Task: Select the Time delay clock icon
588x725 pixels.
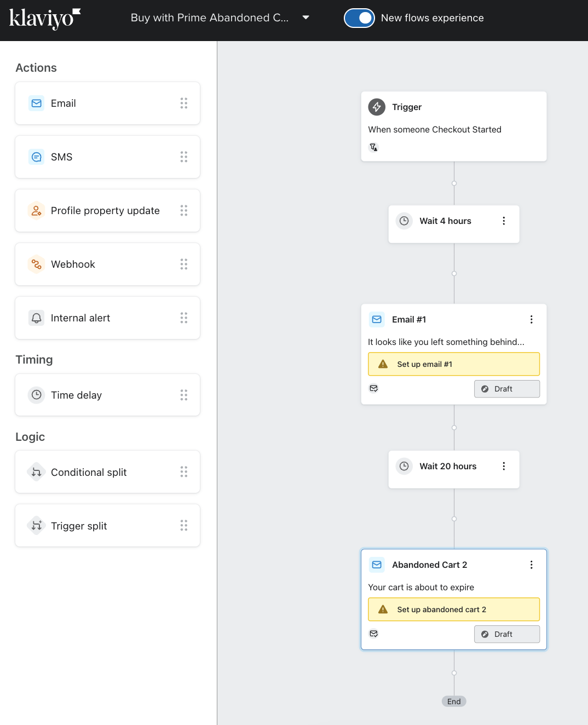Action: coord(37,395)
